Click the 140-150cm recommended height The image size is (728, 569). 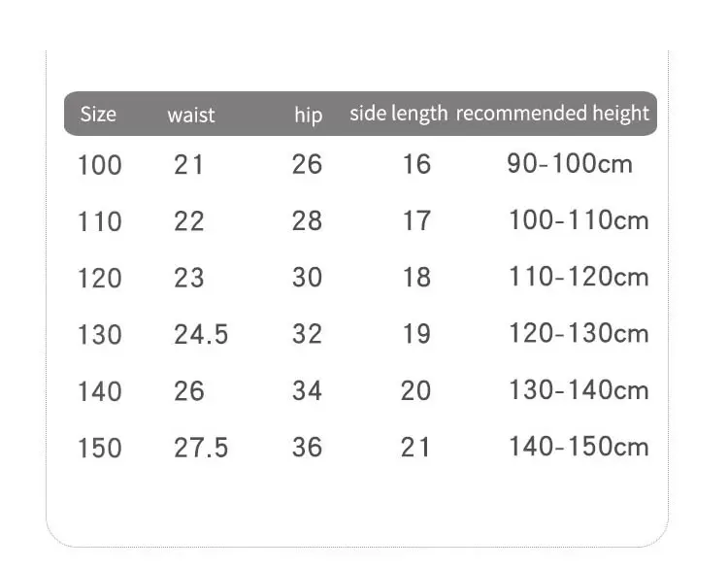(579, 447)
